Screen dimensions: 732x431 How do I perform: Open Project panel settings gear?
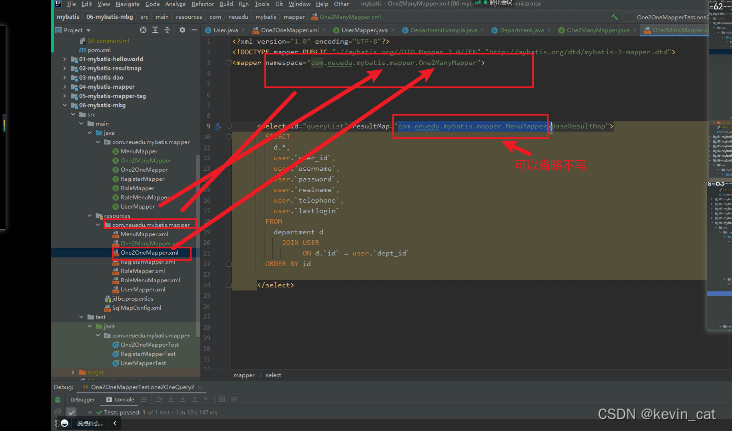pyautogui.click(x=182, y=30)
